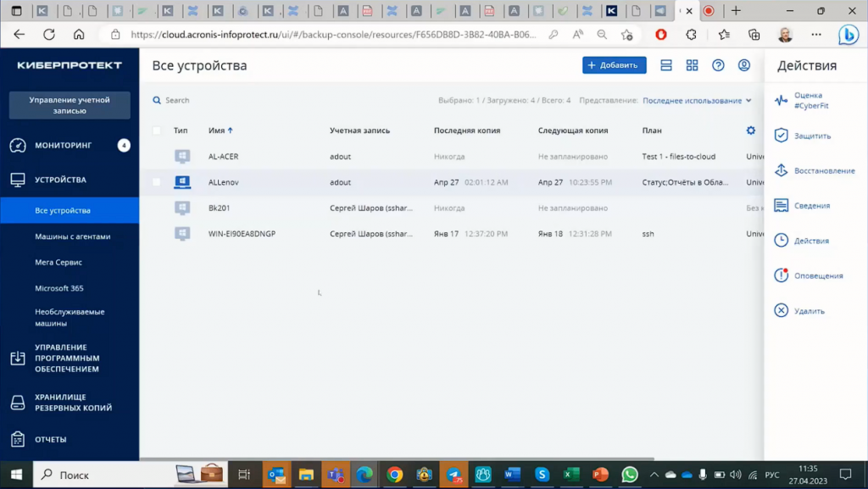Image resolution: width=868 pixels, height=489 pixels.
Task: Click the Учетная запись column header
Action: pyautogui.click(x=359, y=131)
